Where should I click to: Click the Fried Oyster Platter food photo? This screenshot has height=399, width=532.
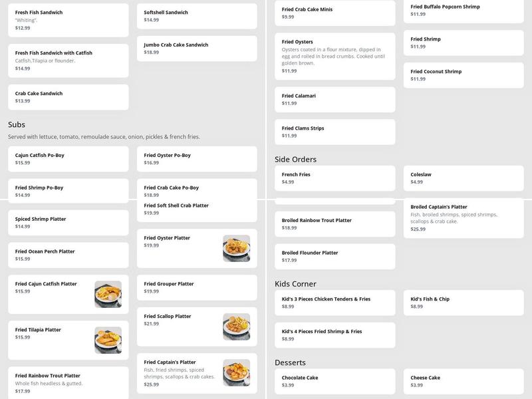point(236,248)
